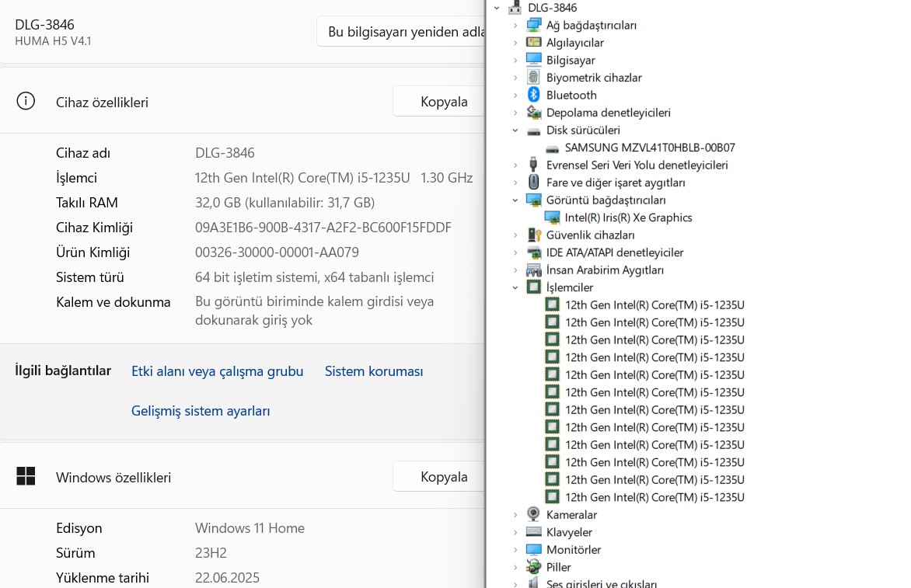
Task: Expand the Klavyeler node arrow
Action: click(515, 532)
